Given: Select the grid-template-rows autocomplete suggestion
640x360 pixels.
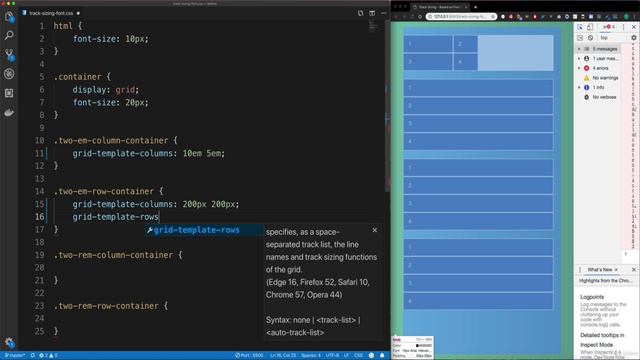Looking at the screenshot, I should [204, 230].
